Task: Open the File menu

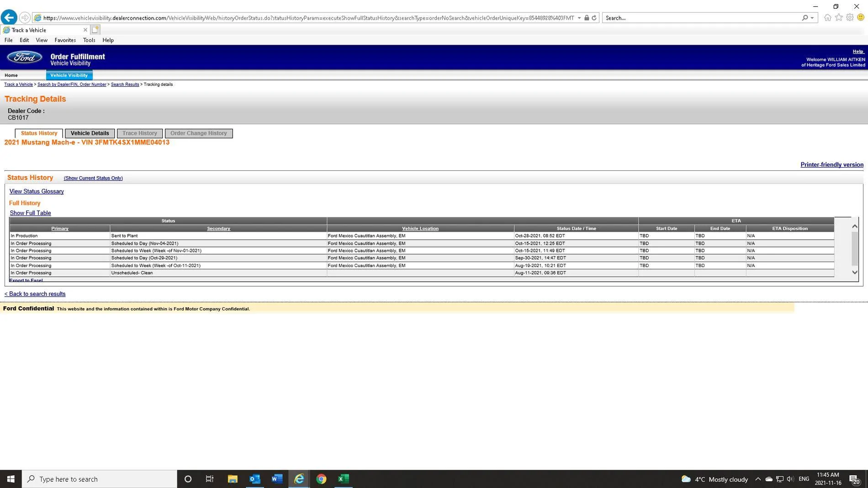Action: point(8,40)
